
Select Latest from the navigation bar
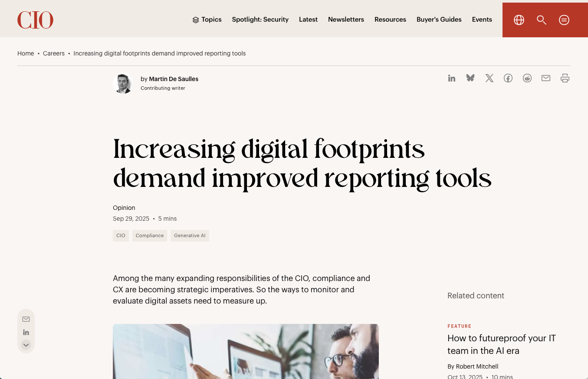tap(308, 20)
